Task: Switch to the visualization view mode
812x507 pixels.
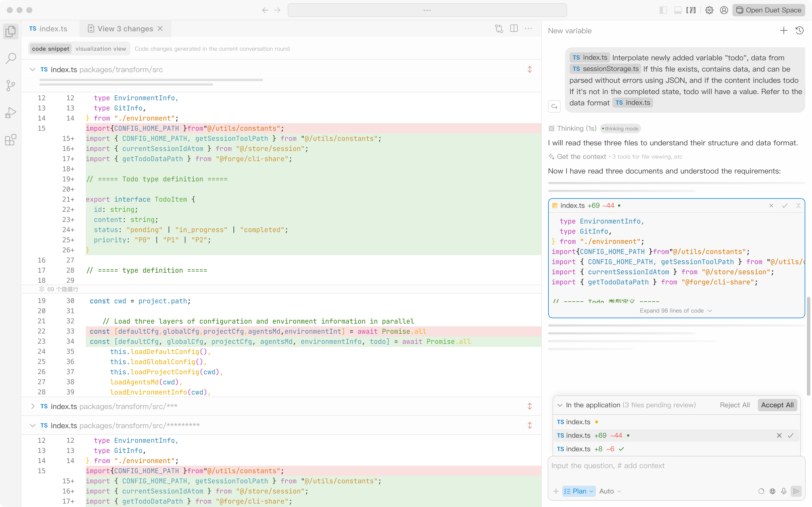Action: [100, 49]
